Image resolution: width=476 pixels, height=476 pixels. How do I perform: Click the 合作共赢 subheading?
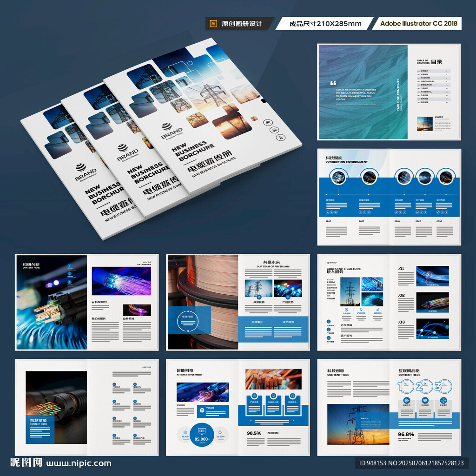click(346, 325)
